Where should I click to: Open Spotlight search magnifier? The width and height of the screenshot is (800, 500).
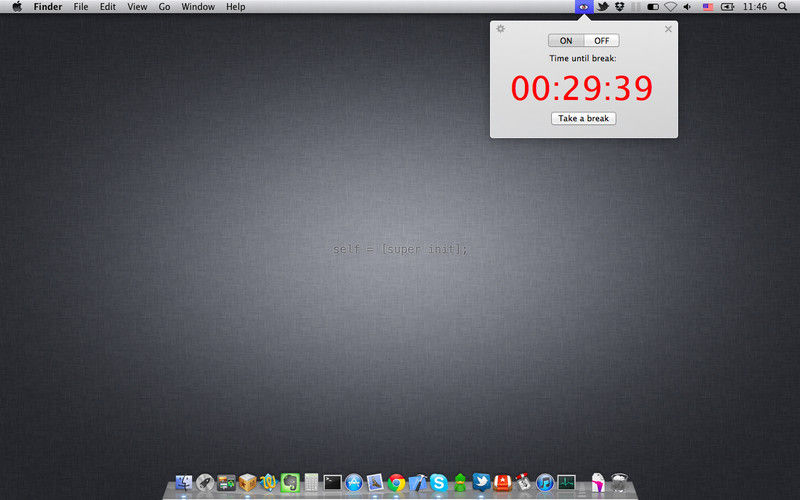(782, 7)
